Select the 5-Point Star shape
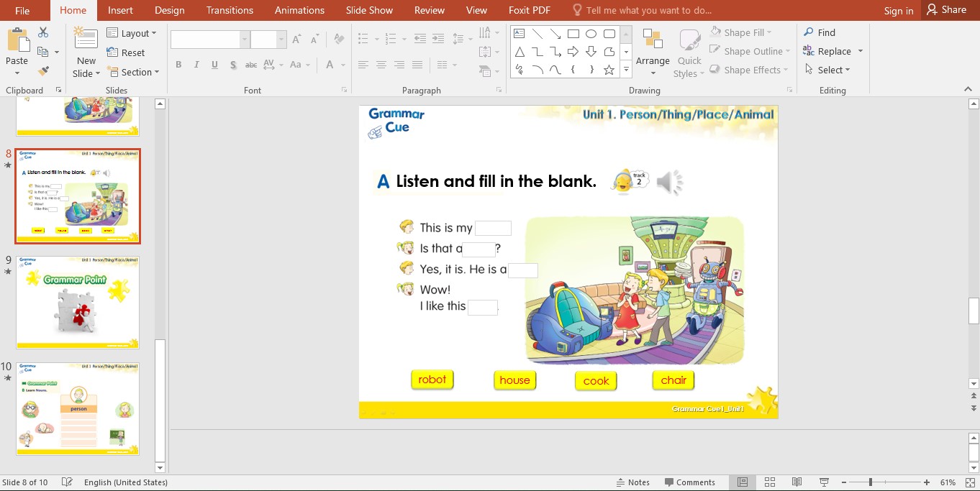This screenshot has width=980, height=491. pos(609,70)
